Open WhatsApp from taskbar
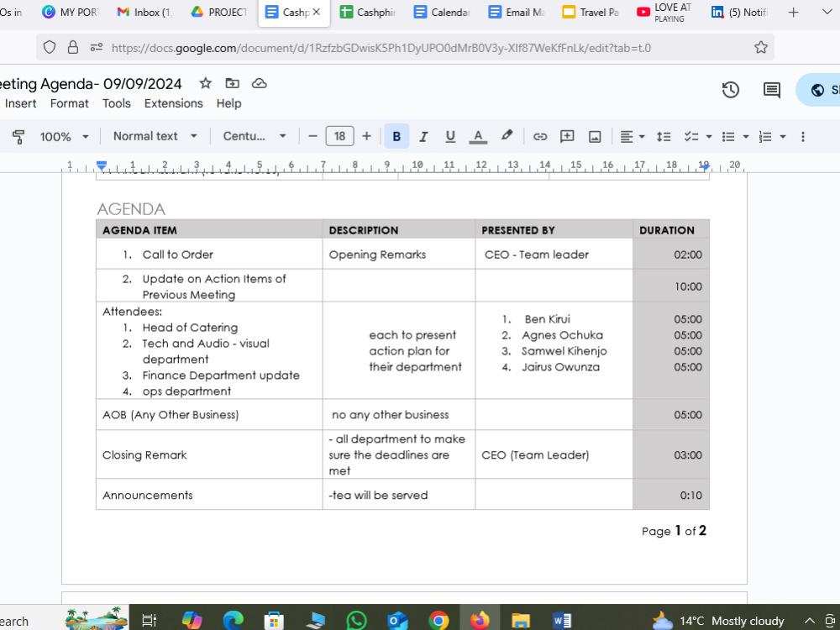Viewport: 840px width, 630px height. click(x=356, y=621)
